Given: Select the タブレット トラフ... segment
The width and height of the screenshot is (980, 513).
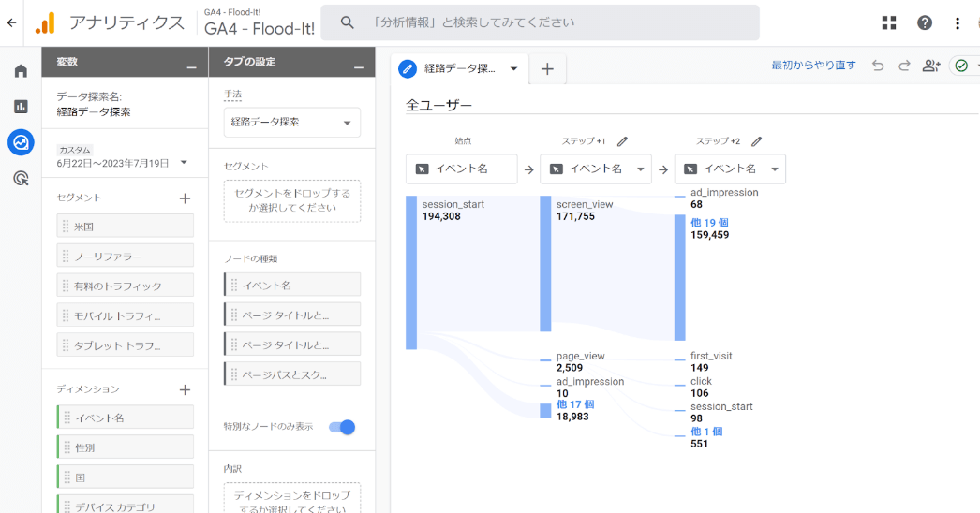Looking at the screenshot, I should [x=125, y=344].
